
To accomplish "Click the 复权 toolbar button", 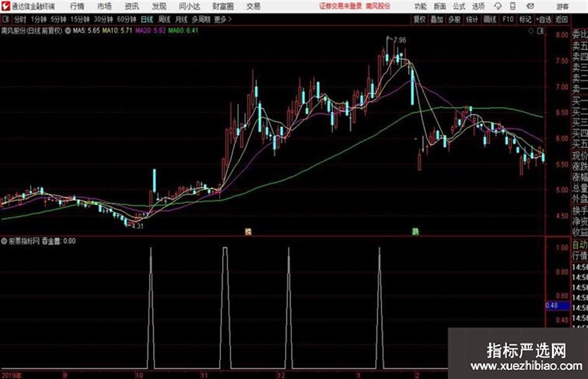I will pyautogui.click(x=419, y=19).
